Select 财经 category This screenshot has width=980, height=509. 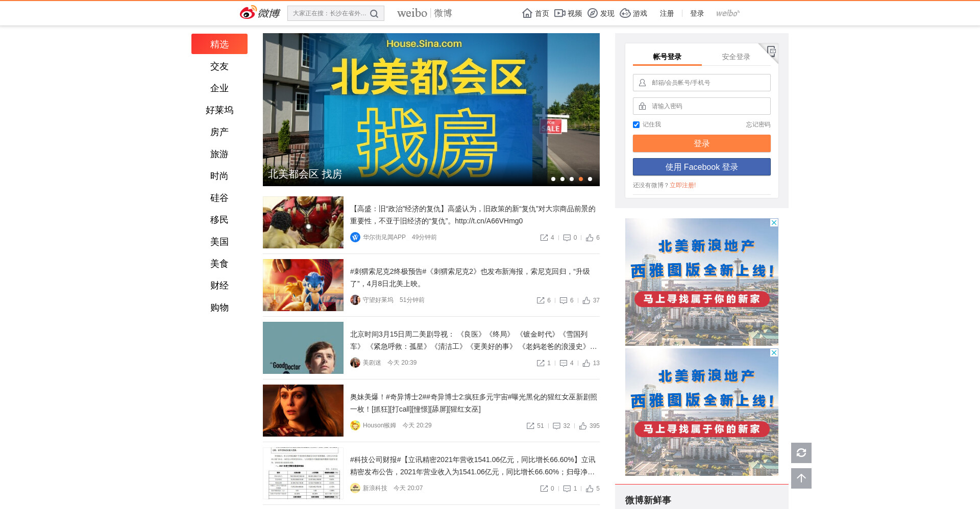pos(219,286)
